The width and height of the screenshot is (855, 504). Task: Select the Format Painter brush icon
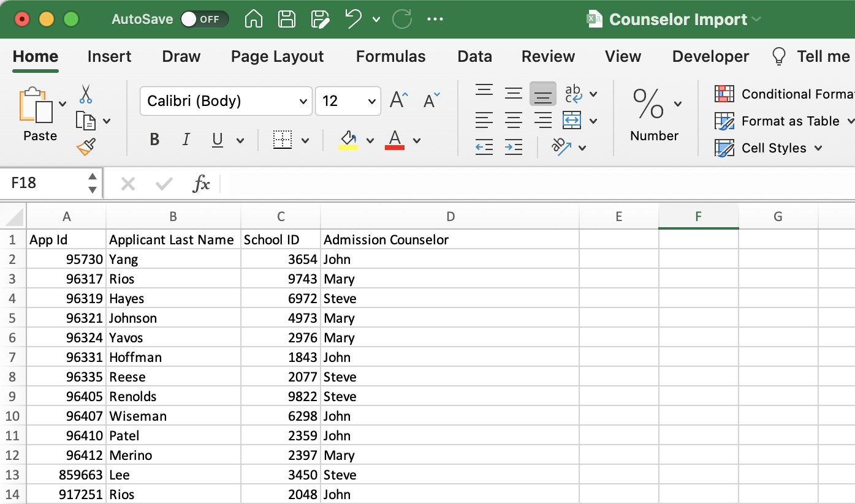click(86, 147)
